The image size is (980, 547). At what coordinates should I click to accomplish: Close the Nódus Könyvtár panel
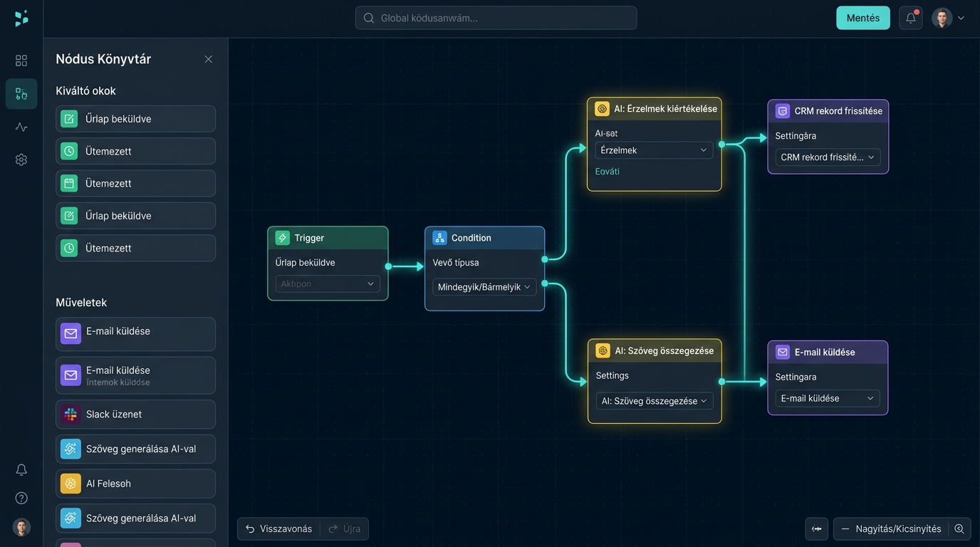[x=208, y=59]
